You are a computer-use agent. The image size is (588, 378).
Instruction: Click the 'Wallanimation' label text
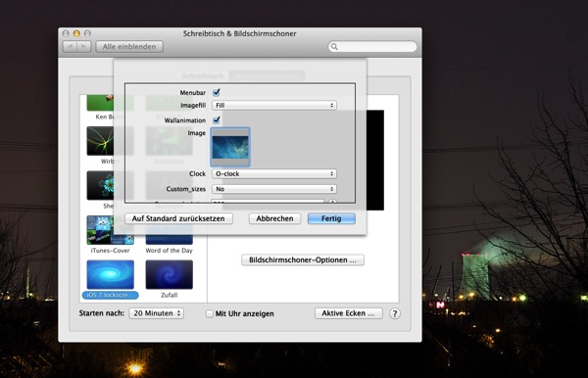tap(185, 120)
